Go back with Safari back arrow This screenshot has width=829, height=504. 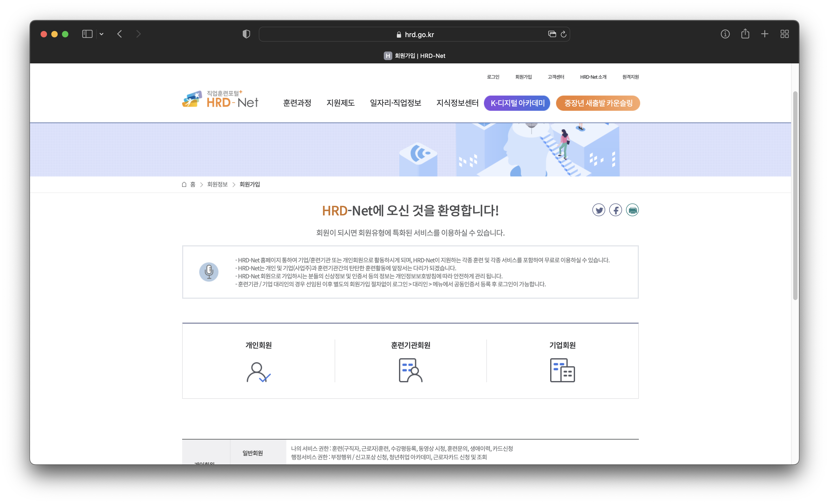(119, 34)
